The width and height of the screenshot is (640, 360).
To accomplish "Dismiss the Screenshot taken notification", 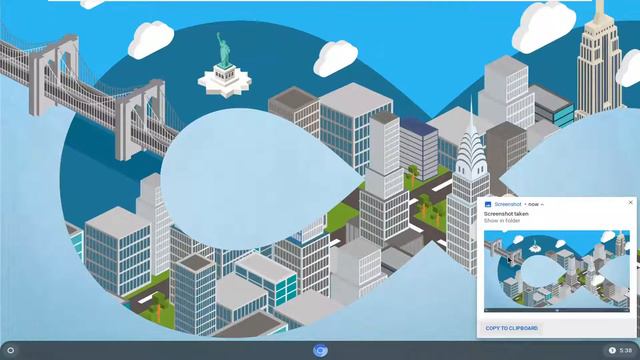I will click(x=630, y=202).
